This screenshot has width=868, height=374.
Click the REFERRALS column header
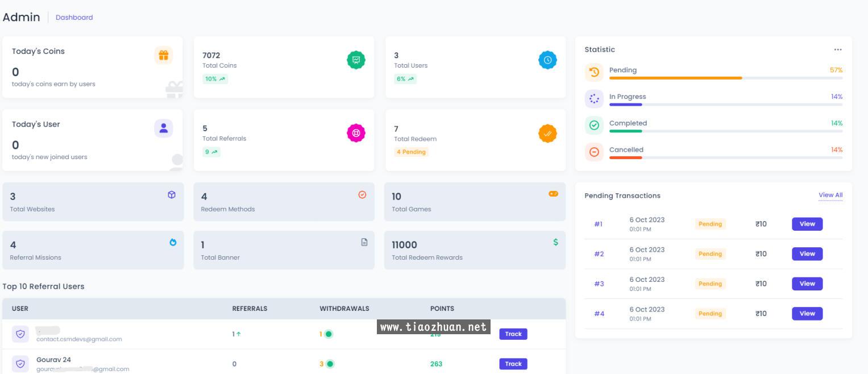click(250, 309)
